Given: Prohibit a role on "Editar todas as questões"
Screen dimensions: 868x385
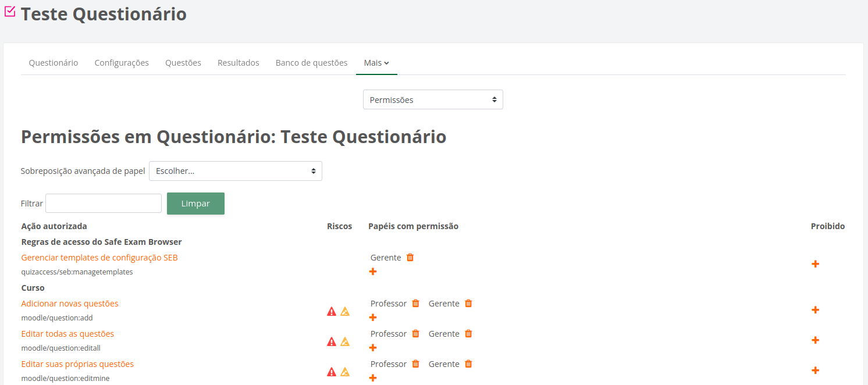Looking at the screenshot, I should (815, 340).
